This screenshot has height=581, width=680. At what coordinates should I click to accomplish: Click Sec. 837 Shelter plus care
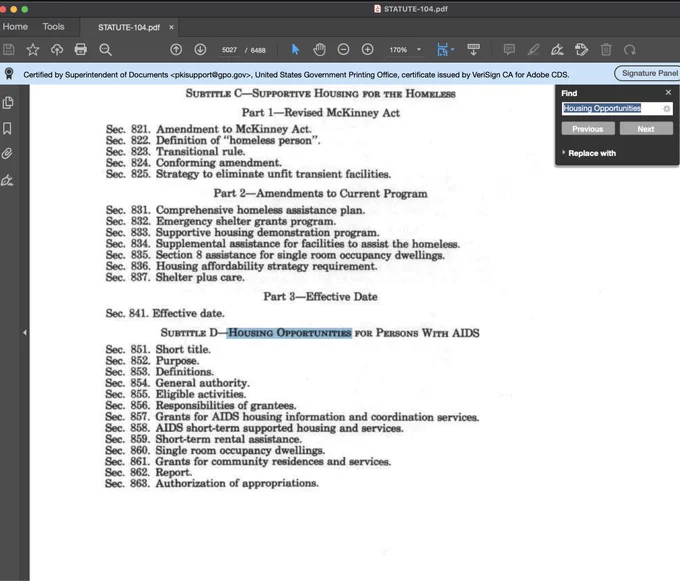point(175,277)
